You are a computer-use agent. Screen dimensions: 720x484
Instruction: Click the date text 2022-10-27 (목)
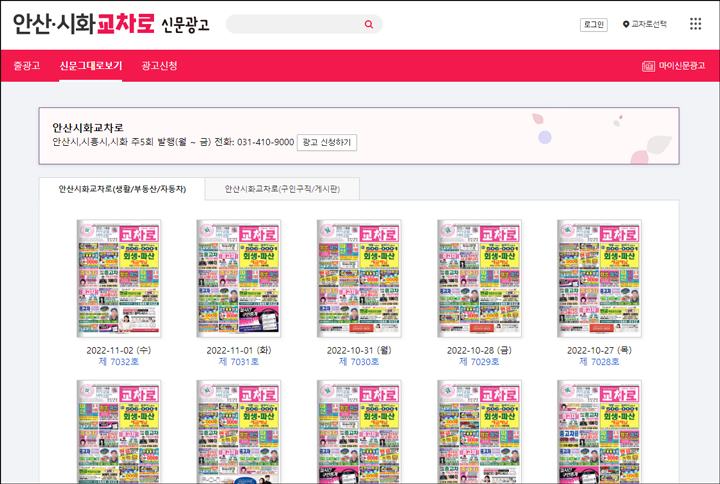[x=599, y=350]
